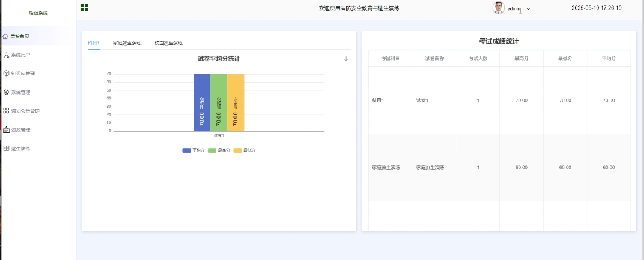Click 最低分 value 60.00 in 家庭逃生演练 row
Viewport: 644px width, 260px height.
(565, 168)
